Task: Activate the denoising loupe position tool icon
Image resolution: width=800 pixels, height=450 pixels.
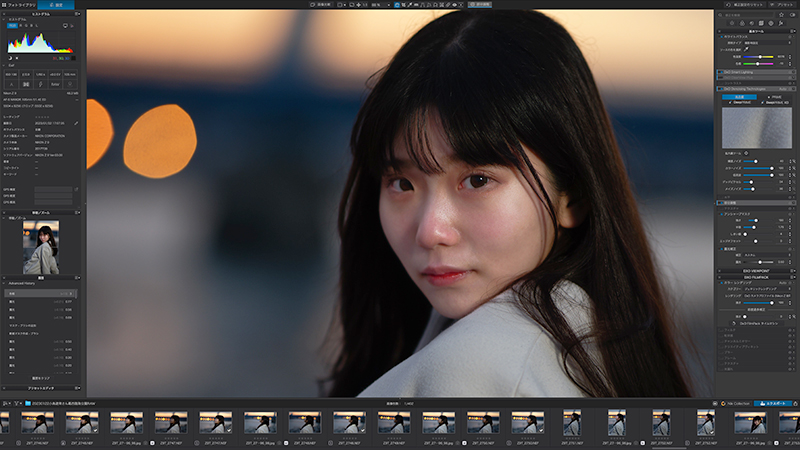Action: click(x=746, y=153)
